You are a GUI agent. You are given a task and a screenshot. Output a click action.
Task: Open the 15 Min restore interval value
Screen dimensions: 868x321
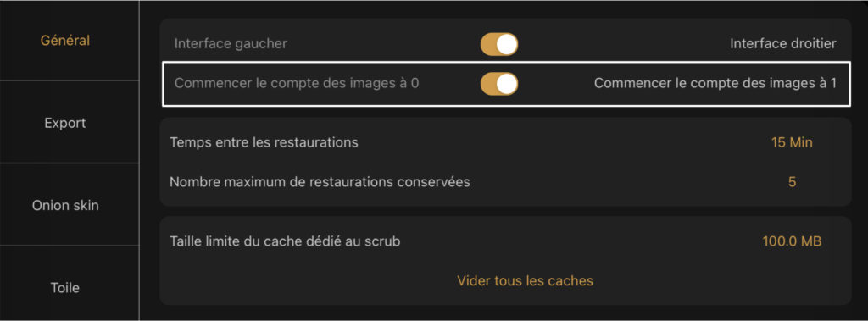point(792,142)
